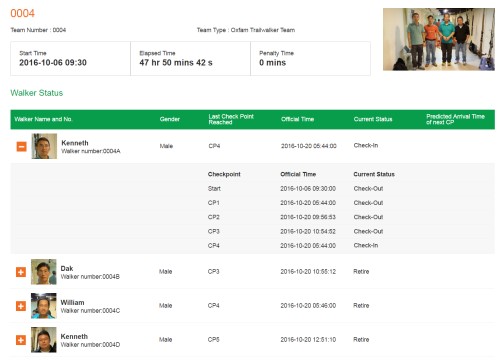The height and width of the screenshot is (360, 500).
Task: Click the Start Time value 2016-10-06 09:30
Action: coord(53,63)
